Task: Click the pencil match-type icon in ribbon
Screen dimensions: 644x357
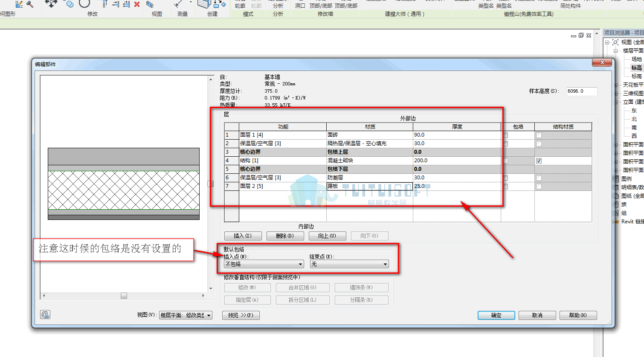Action: click(x=19, y=4)
